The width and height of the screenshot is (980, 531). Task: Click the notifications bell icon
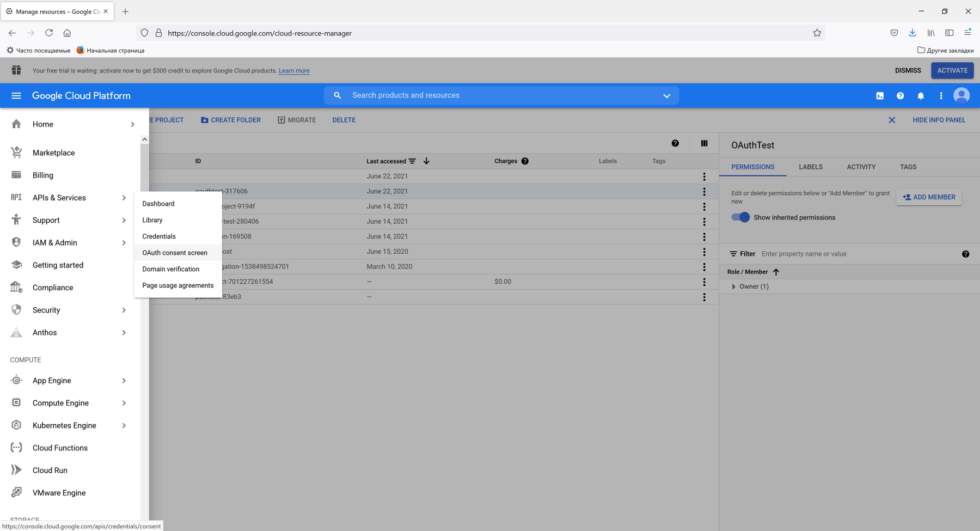click(x=921, y=96)
